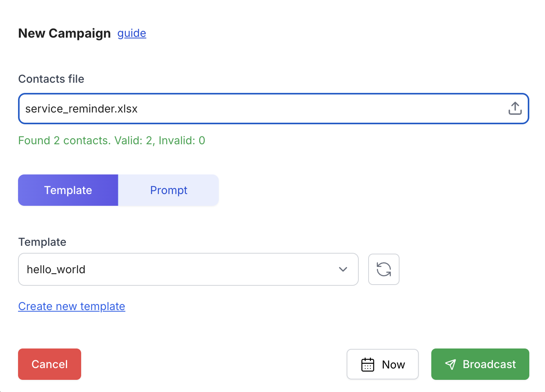Follow the Create new template link
Viewport: 545px width, 392px height.
pos(72,306)
